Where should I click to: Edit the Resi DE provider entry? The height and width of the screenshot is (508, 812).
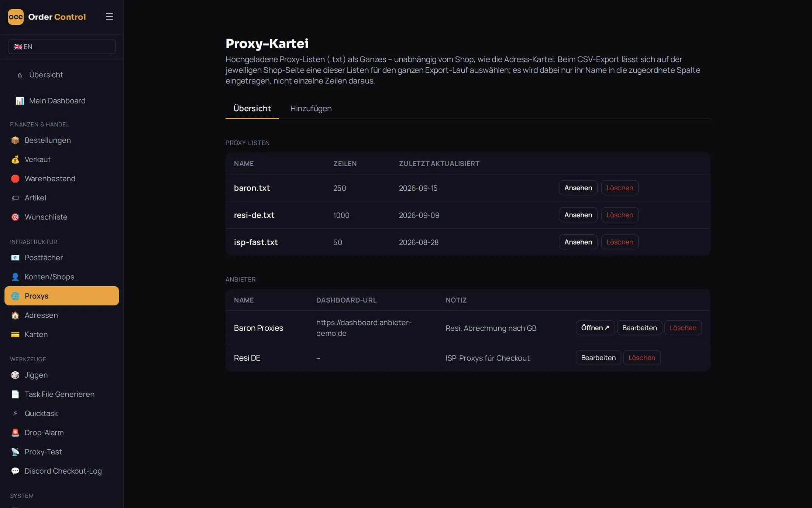[598, 358]
